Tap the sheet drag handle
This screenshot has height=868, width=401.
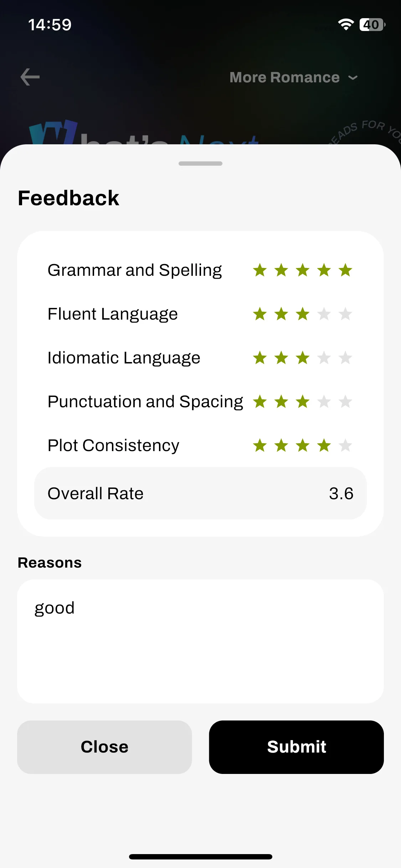coord(200,164)
